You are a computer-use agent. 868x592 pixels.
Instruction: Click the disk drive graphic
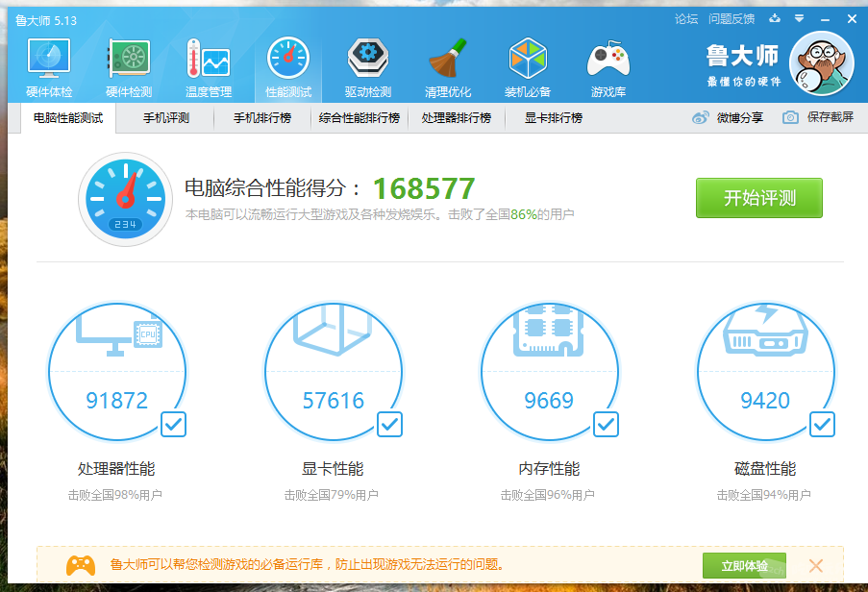[765, 330]
